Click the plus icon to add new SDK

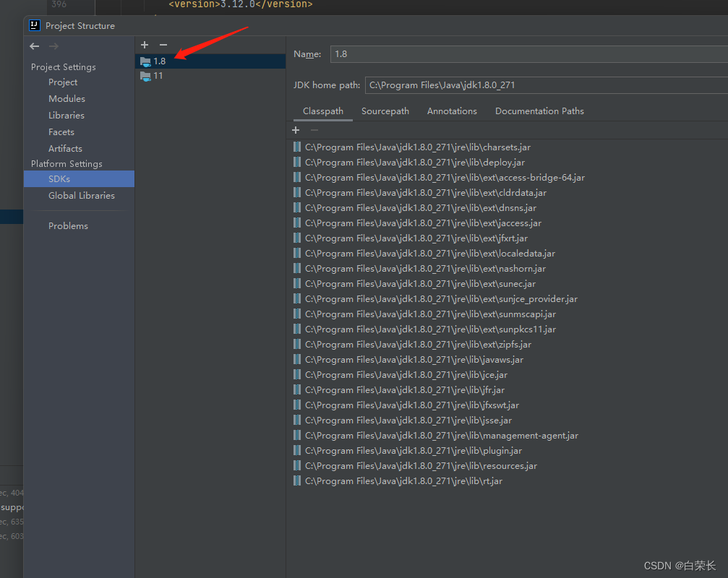coord(145,45)
